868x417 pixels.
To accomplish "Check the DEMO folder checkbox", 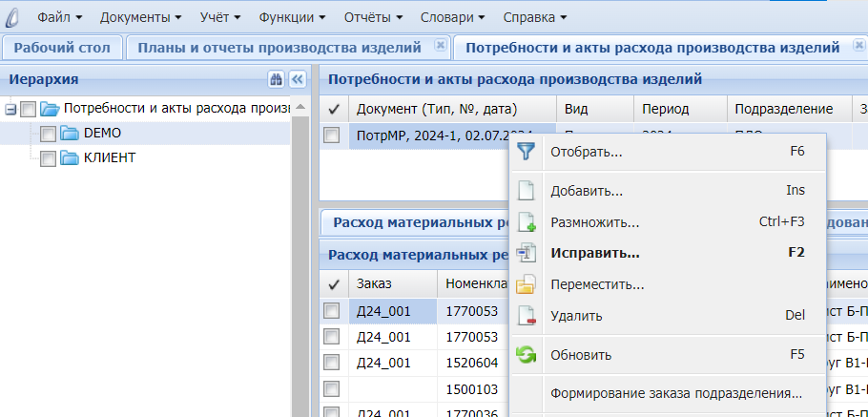I will point(49,134).
